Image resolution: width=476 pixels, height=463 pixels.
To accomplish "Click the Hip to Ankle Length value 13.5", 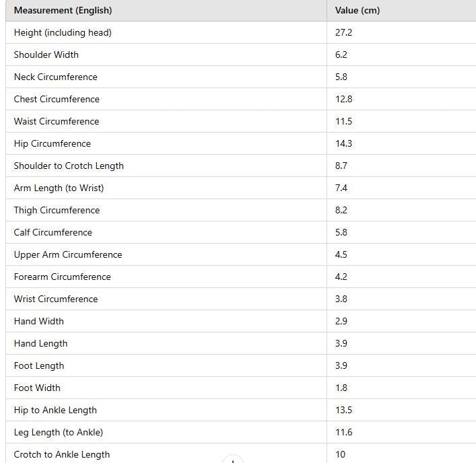I will [x=343, y=410].
